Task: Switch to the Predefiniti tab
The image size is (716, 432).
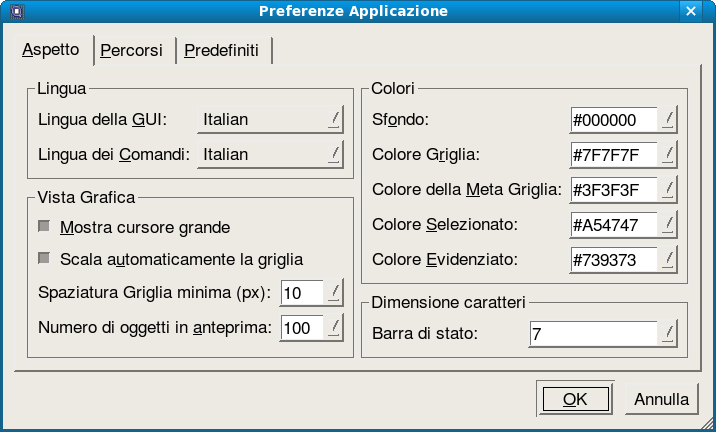Action: click(x=222, y=50)
